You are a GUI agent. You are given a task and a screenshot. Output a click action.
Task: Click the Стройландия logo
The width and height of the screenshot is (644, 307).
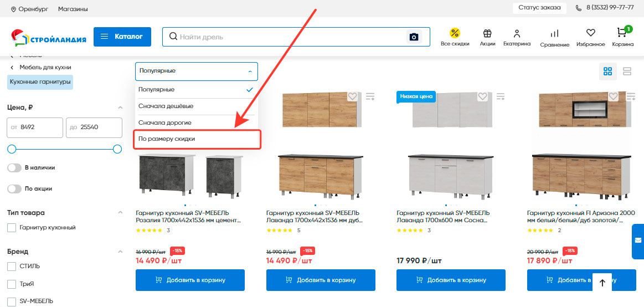coord(49,38)
